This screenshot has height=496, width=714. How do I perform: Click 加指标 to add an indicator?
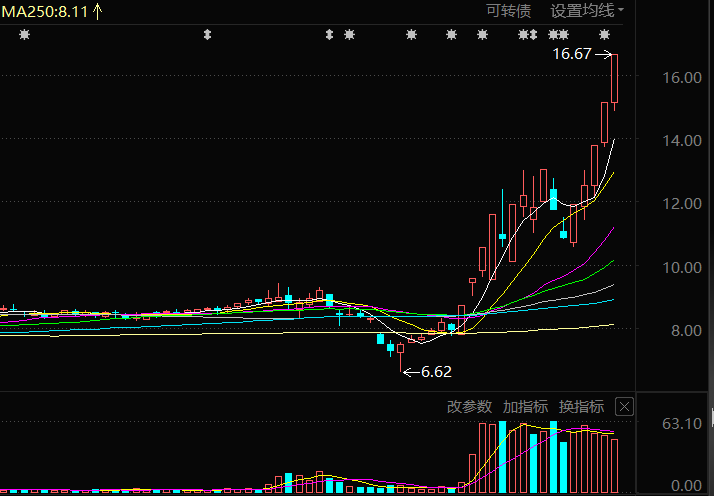[525, 406]
